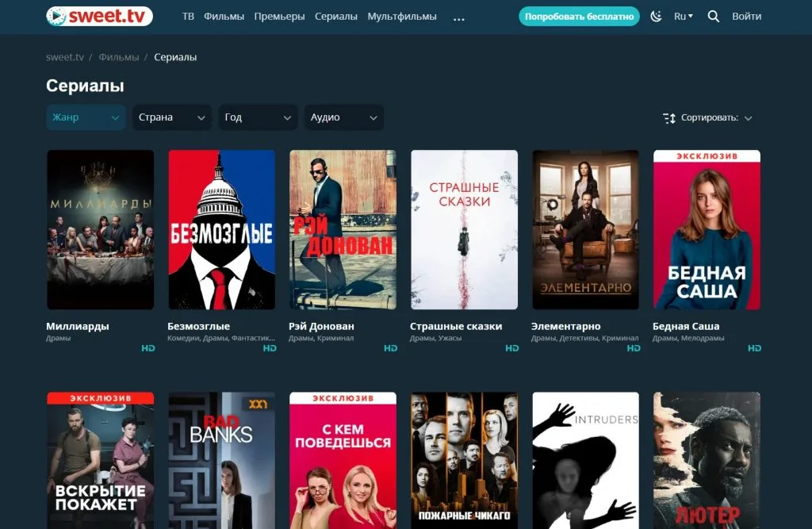Click the HD badge under Безмозглые

pos(269,347)
